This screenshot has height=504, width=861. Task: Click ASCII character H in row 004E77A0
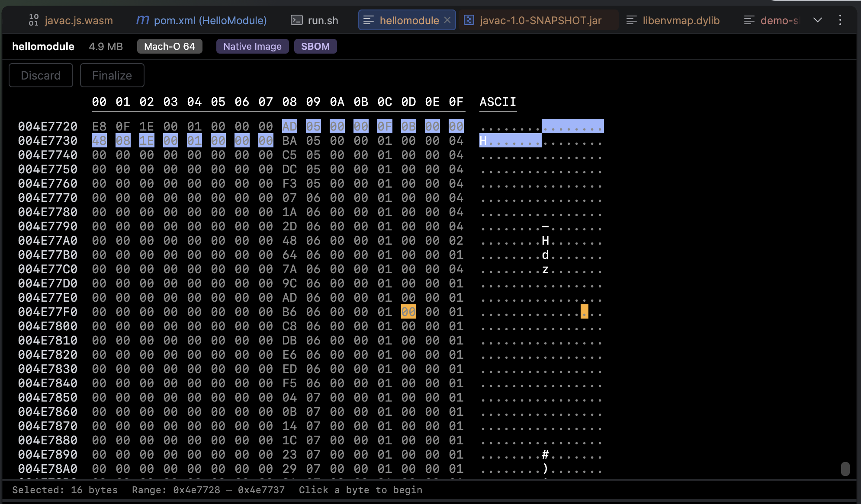pyautogui.click(x=545, y=240)
